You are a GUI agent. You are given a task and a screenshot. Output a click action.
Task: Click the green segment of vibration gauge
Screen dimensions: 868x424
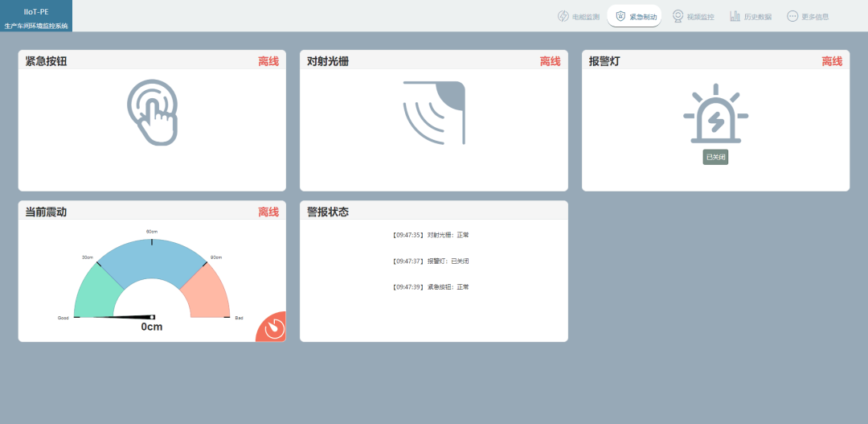click(x=98, y=293)
